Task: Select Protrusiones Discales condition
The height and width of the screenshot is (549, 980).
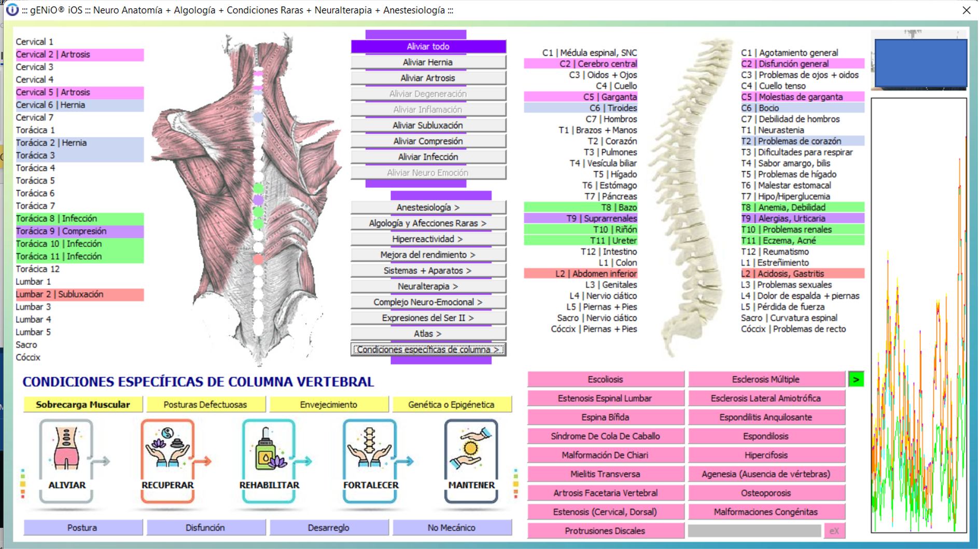Action: tap(606, 531)
